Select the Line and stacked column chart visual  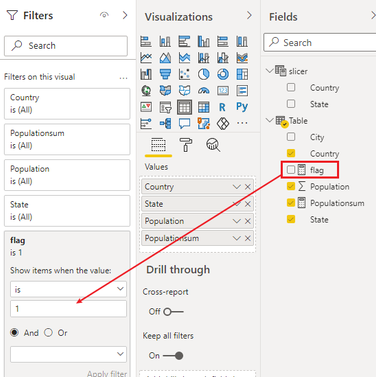click(x=204, y=58)
